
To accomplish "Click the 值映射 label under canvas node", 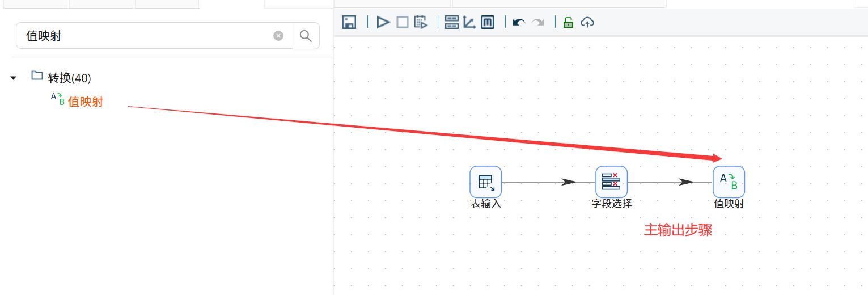I will coord(729,204).
